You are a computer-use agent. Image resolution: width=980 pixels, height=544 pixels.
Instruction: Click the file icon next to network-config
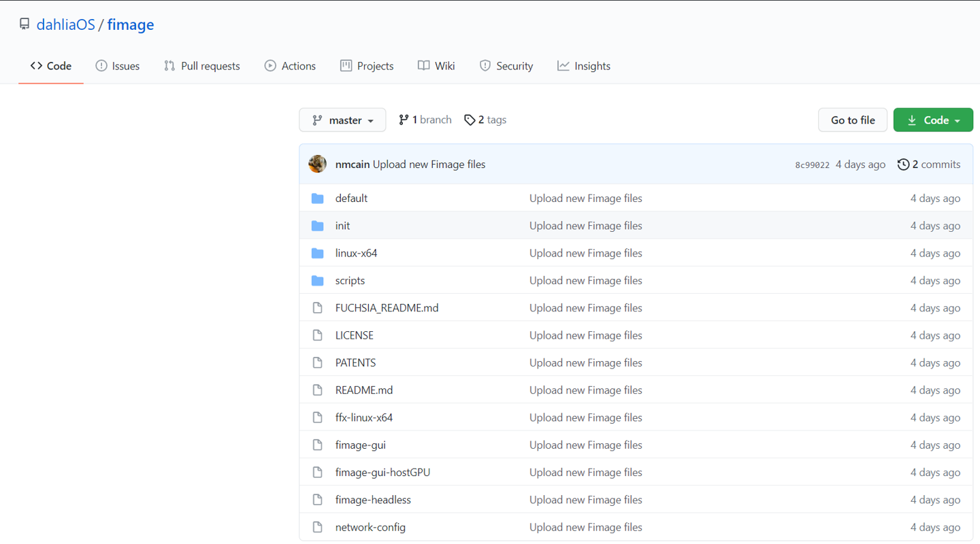[x=317, y=527]
